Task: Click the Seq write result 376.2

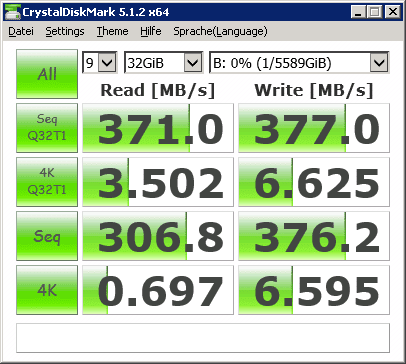Action: pyautogui.click(x=314, y=236)
